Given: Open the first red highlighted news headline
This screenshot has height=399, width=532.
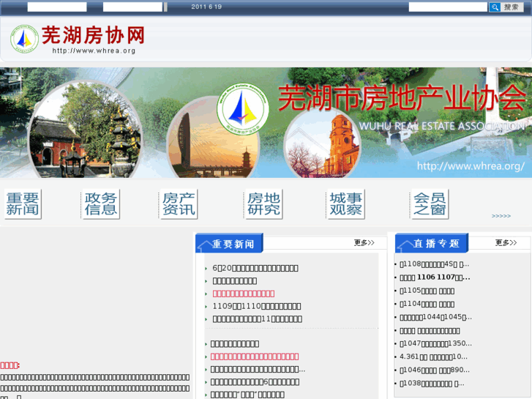Looking at the screenshot, I should 244,294.
